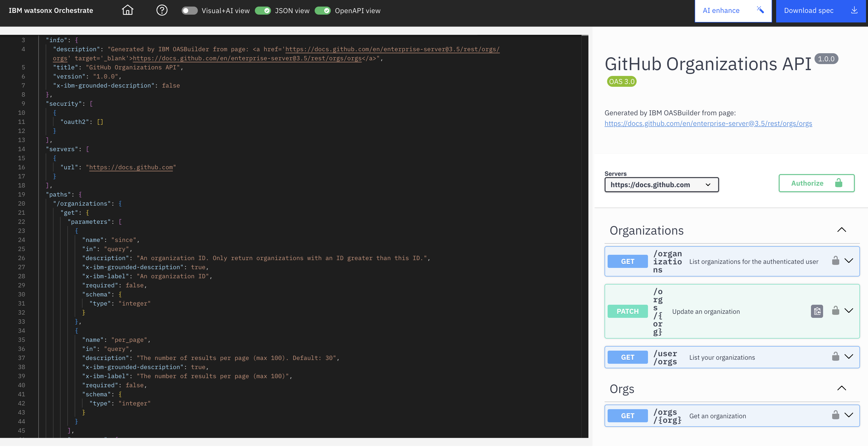Click the GitHub Organizations API heading

708,64
